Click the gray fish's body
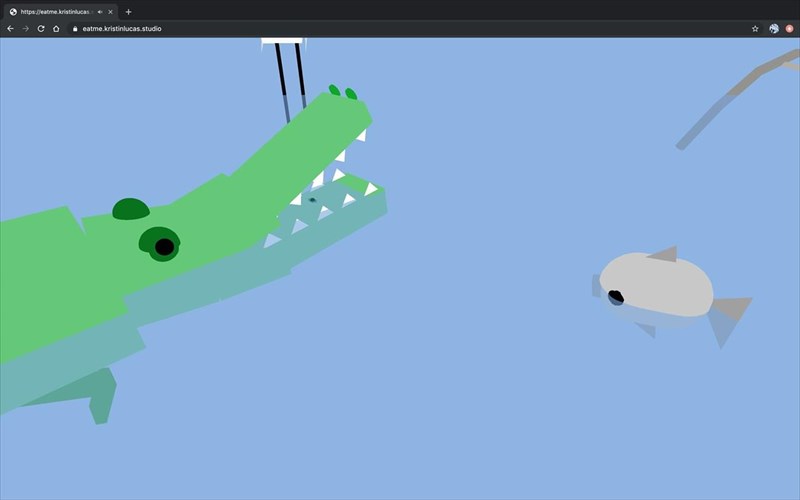The height and width of the screenshot is (500, 800). tap(660, 283)
